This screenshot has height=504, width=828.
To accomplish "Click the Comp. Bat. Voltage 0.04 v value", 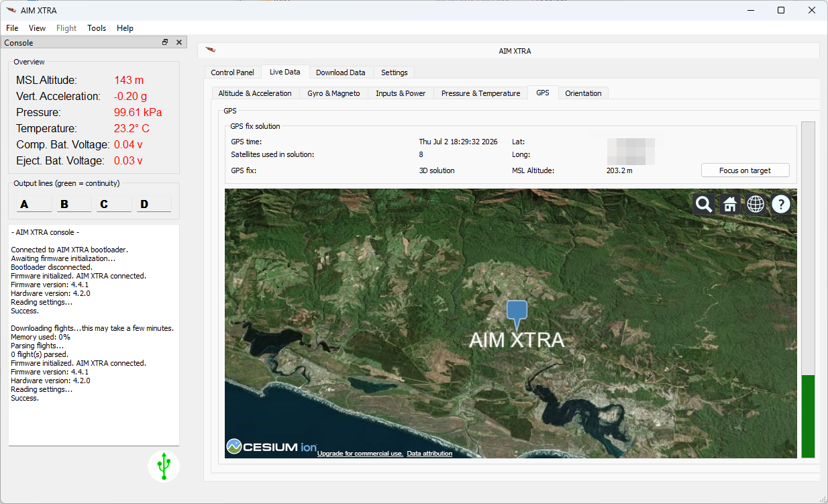I will [x=128, y=144].
